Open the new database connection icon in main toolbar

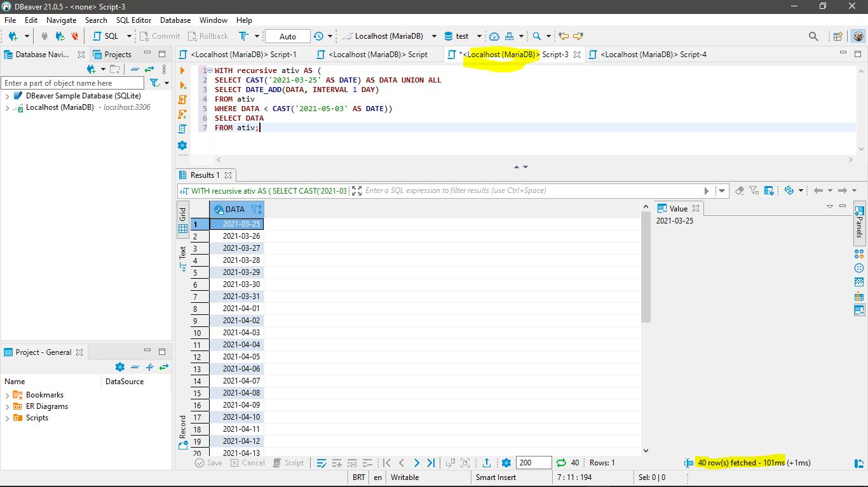pos(13,36)
